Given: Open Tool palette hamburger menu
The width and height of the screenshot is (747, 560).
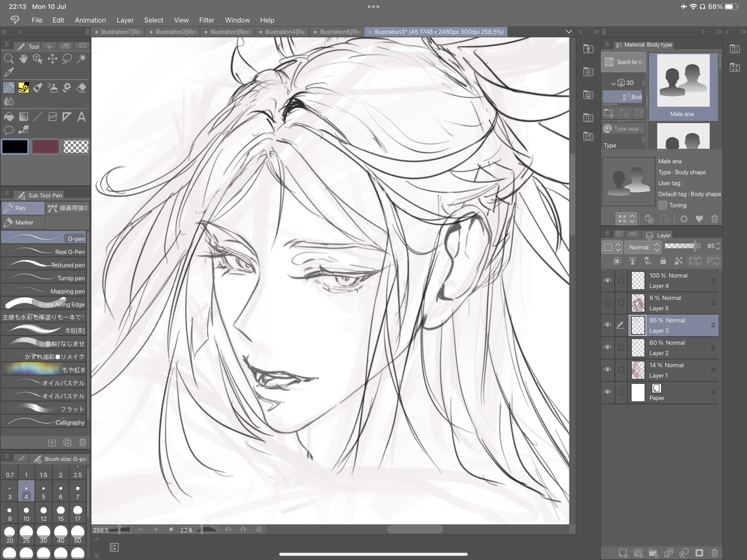Looking at the screenshot, I should (7, 45).
